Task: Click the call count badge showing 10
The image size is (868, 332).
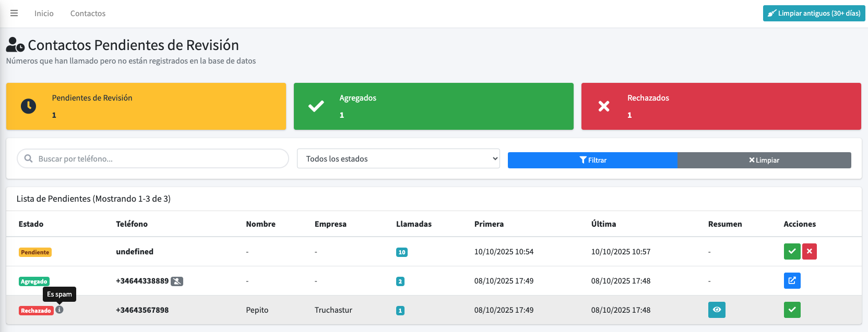Action: point(401,252)
